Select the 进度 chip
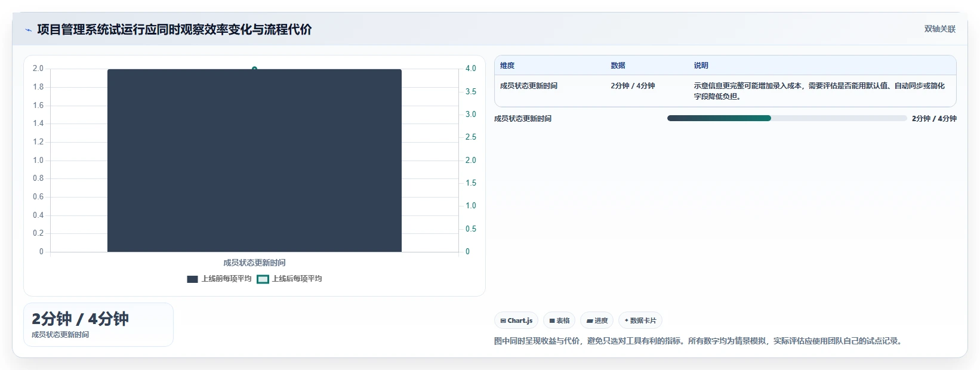Viewport: 980px width, 370px height. pyautogui.click(x=597, y=320)
